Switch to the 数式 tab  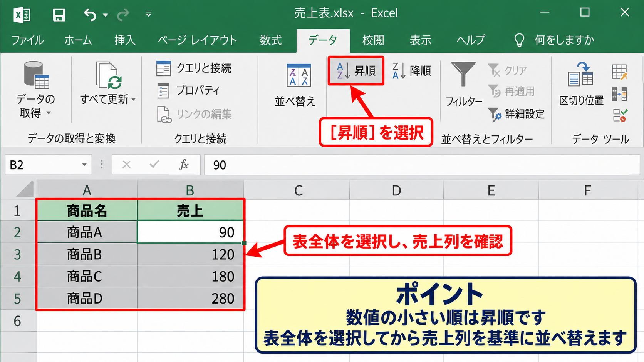(271, 40)
